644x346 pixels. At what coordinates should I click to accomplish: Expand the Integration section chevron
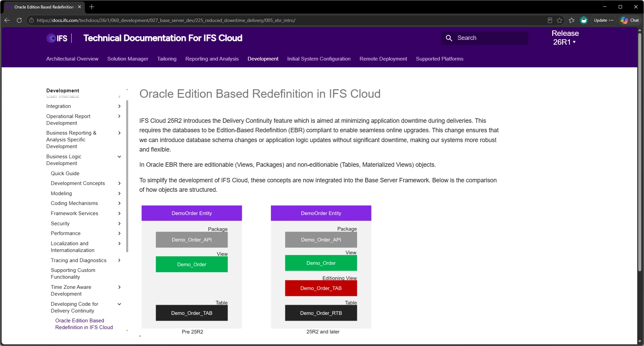119,106
